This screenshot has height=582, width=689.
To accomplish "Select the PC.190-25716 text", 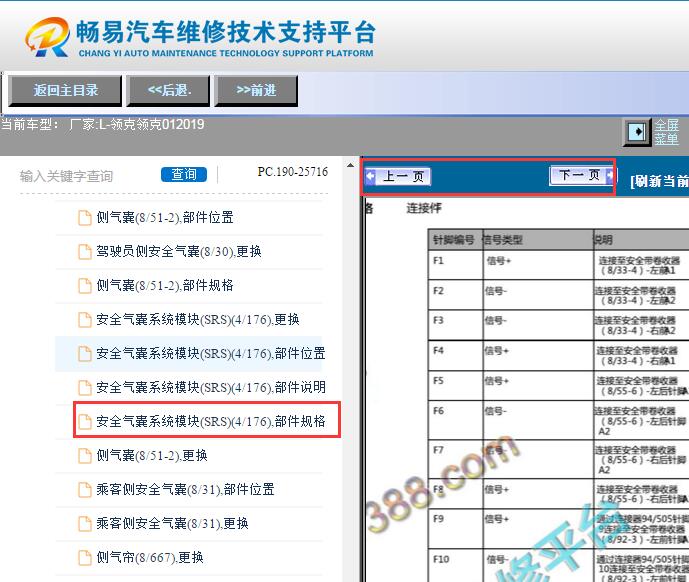I will (x=293, y=171).
